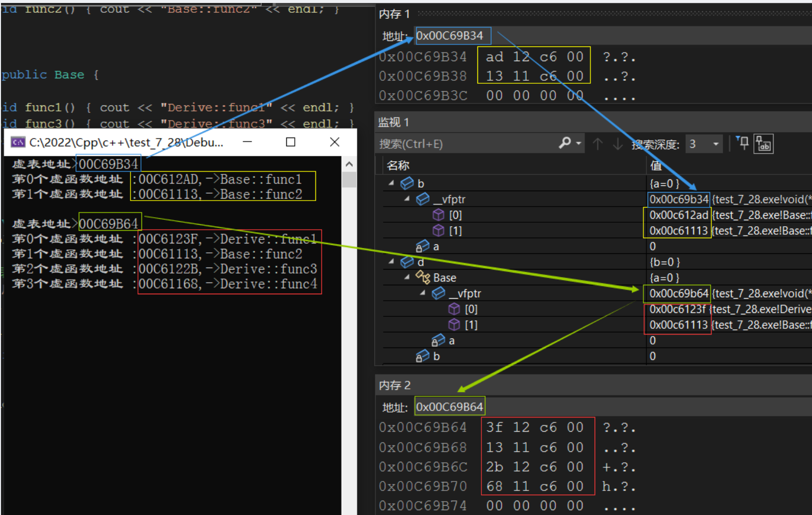The height and width of the screenshot is (515, 812).
Task: Select the {b=0 } value of d
Action: (665, 262)
